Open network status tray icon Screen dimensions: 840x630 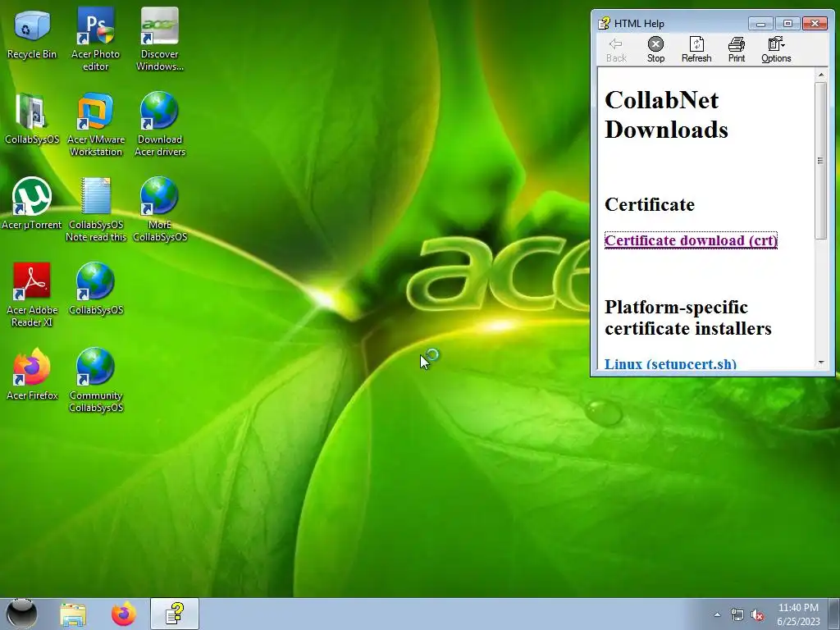[737, 615]
